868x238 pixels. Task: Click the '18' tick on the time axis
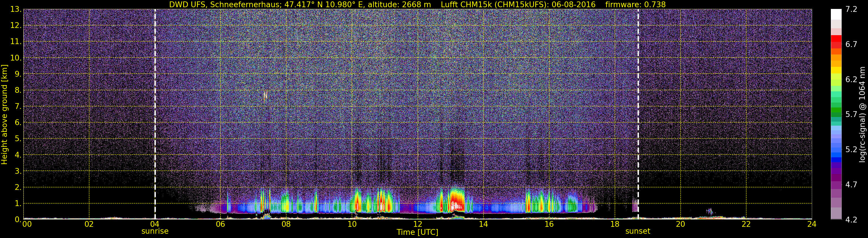614,224
